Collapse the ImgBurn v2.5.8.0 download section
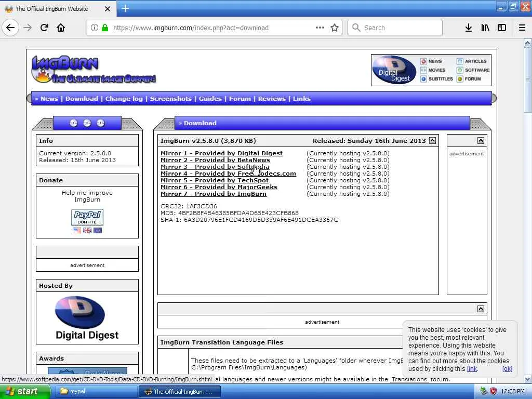The width and height of the screenshot is (532, 399). pyautogui.click(x=433, y=141)
